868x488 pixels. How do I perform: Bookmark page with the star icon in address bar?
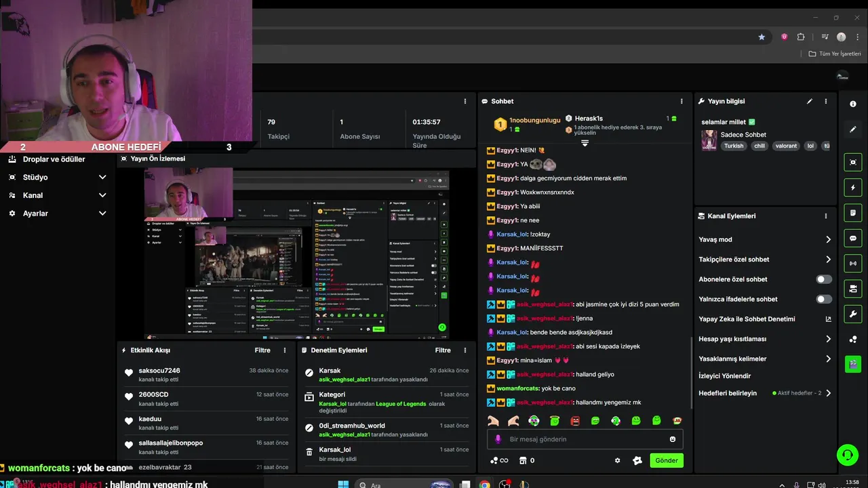click(762, 37)
